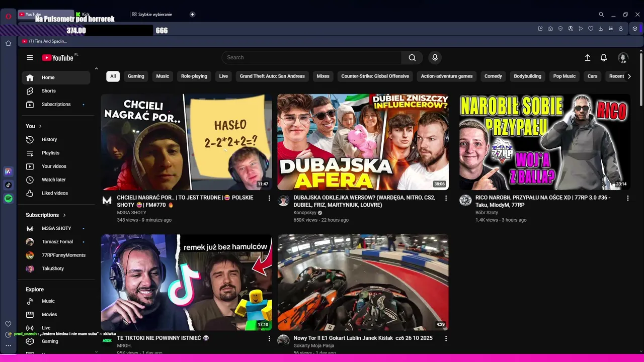Open M3GA SHOTY subscription channel
Screen dimensions: 644x362
coord(56,229)
